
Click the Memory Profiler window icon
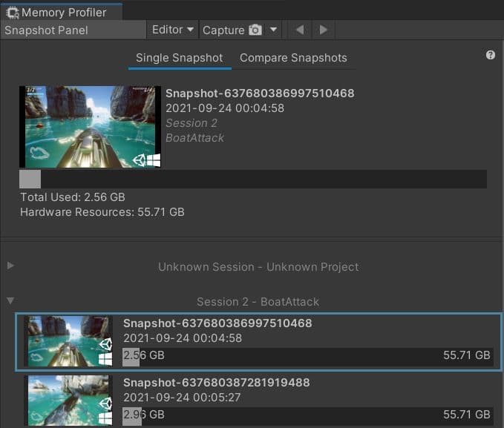click(12, 13)
